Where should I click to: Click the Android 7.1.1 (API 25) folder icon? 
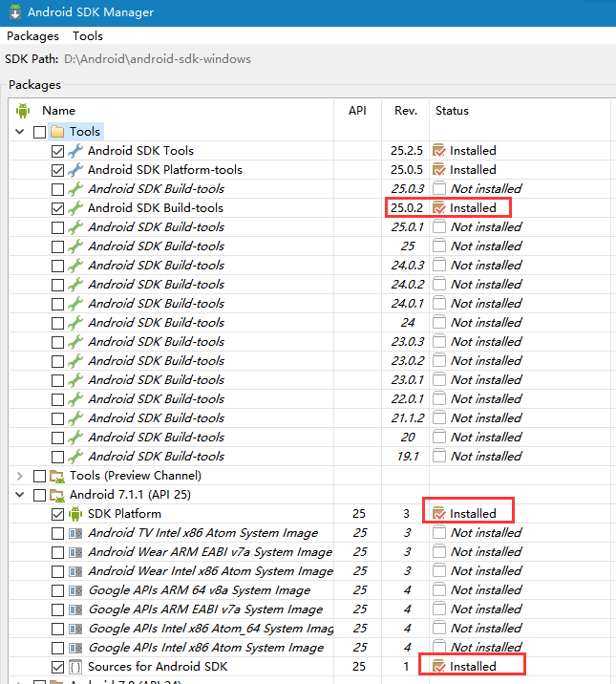(57, 494)
